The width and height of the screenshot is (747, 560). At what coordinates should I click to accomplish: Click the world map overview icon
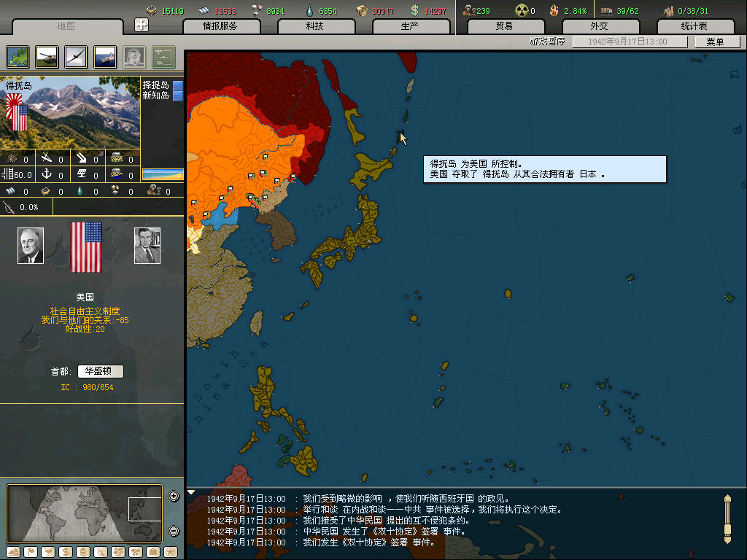(x=18, y=56)
